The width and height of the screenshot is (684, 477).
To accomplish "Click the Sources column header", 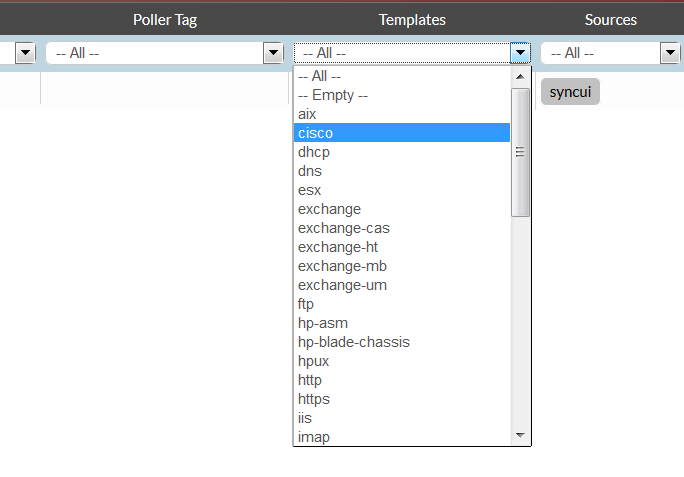I will [610, 20].
